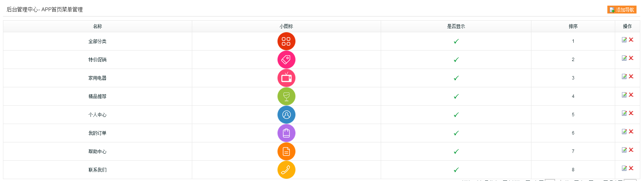Edit the 全部分类 menu entry
Screen dimensions: 644x181
[x=624, y=40]
